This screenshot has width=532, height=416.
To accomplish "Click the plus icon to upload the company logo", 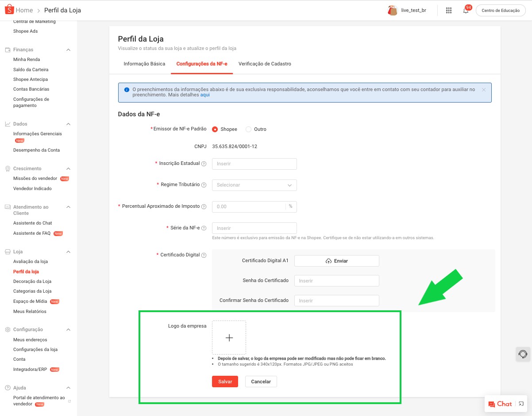I will click(229, 337).
